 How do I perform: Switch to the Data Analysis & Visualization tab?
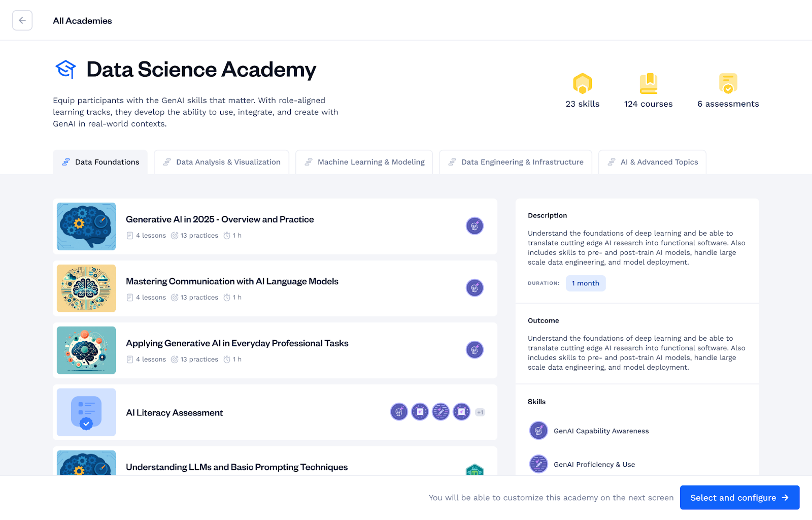point(221,161)
